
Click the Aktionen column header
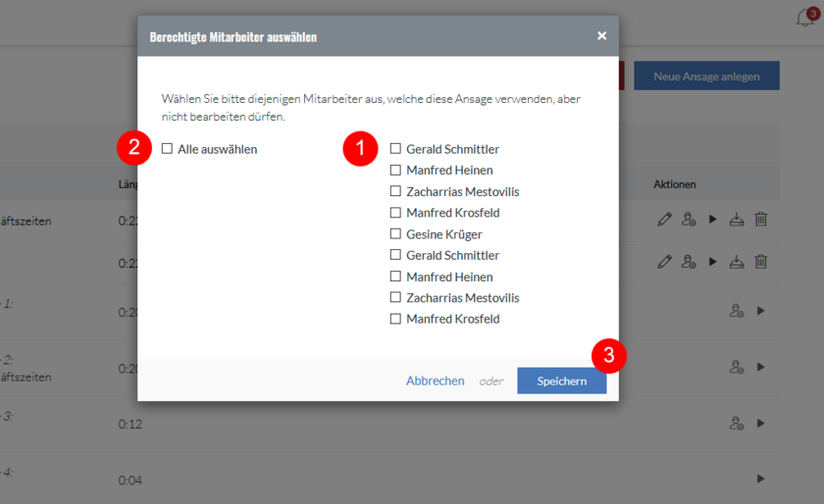(674, 184)
